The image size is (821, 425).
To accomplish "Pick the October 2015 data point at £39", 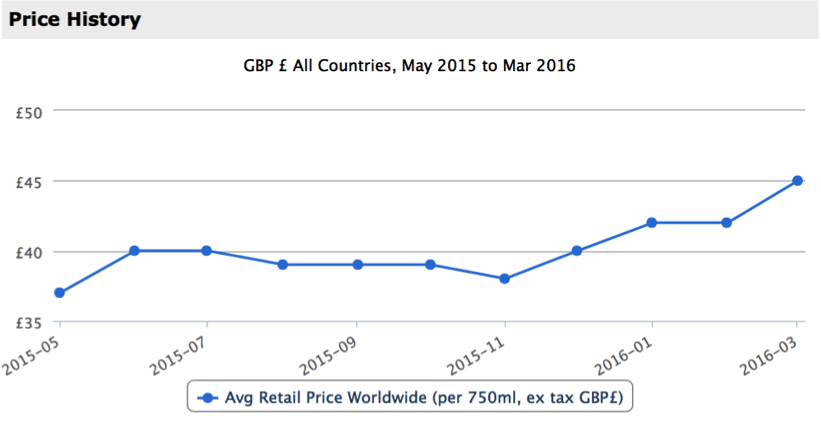I will 430,265.
